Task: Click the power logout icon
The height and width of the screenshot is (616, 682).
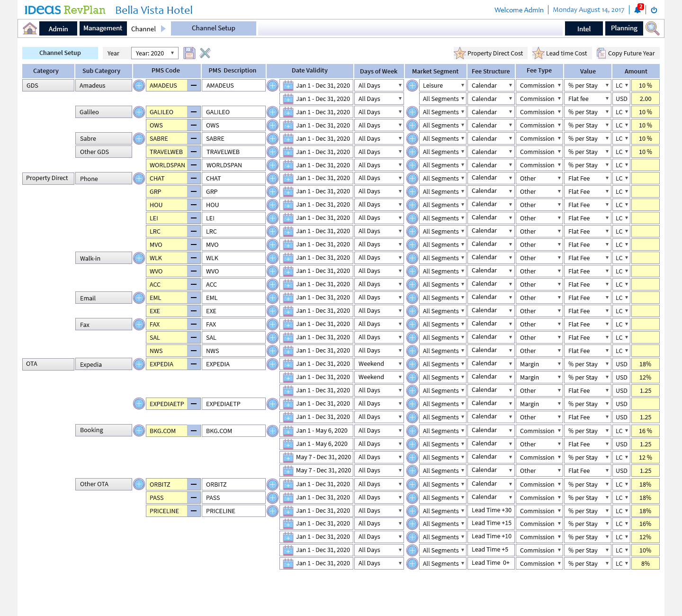Action: pyautogui.click(x=654, y=10)
